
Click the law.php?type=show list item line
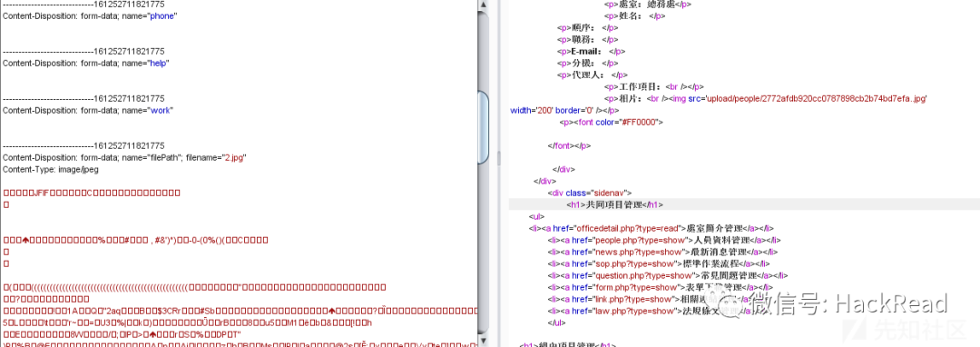click(x=661, y=312)
